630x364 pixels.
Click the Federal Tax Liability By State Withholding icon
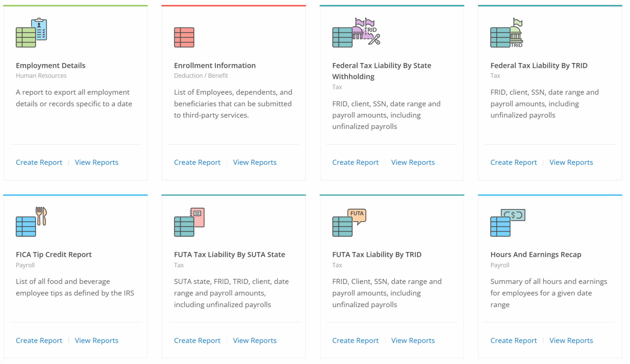coord(356,33)
